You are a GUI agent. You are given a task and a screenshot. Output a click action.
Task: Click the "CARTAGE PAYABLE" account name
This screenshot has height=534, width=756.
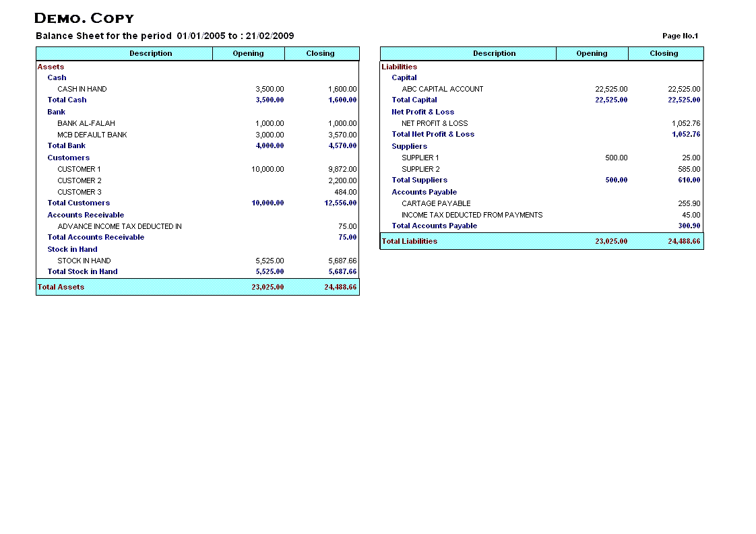click(x=436, y=203)
